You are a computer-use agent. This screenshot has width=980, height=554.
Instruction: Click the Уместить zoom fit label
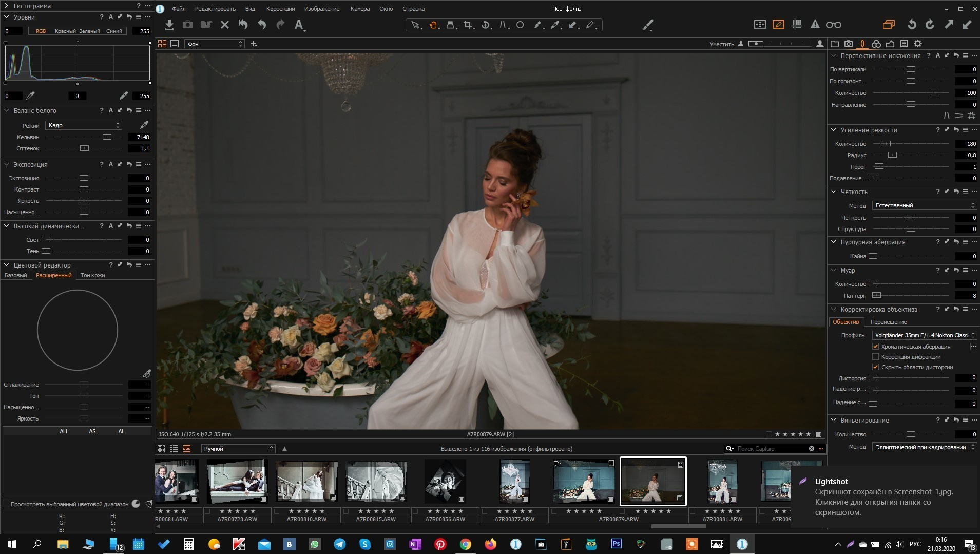pyautogui.click(x=721, y=44)
